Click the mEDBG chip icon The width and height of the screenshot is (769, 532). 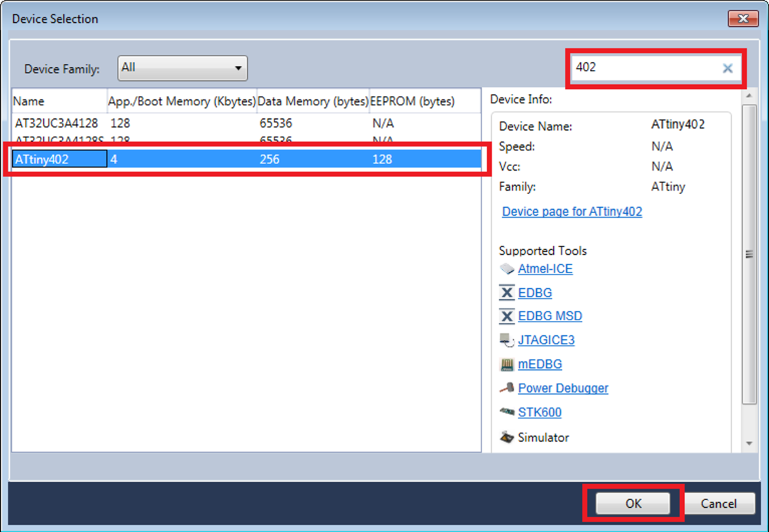coord(507,364)
